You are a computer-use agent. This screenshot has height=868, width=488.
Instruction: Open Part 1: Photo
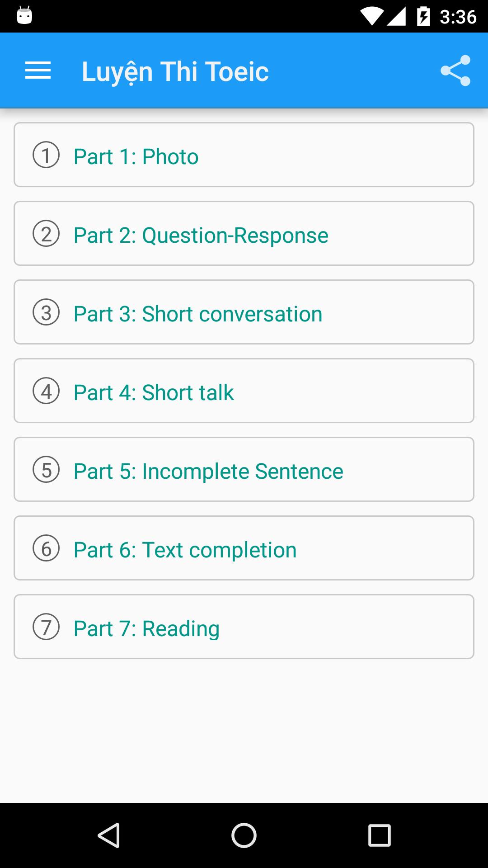click(136, 156)
